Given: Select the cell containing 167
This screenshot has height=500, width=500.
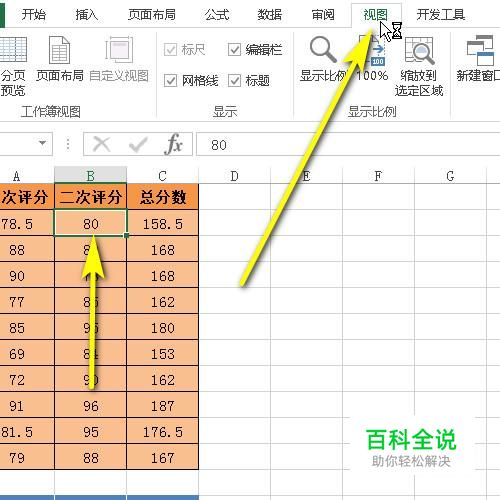Looking at the screenshot, I should (x=163, y=457).
